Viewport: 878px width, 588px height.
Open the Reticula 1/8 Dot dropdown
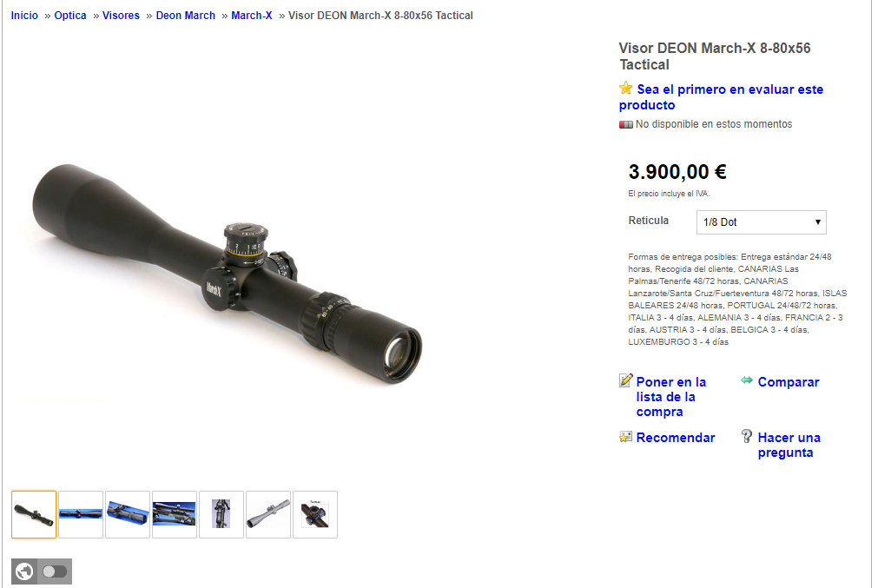click(761, 222)
